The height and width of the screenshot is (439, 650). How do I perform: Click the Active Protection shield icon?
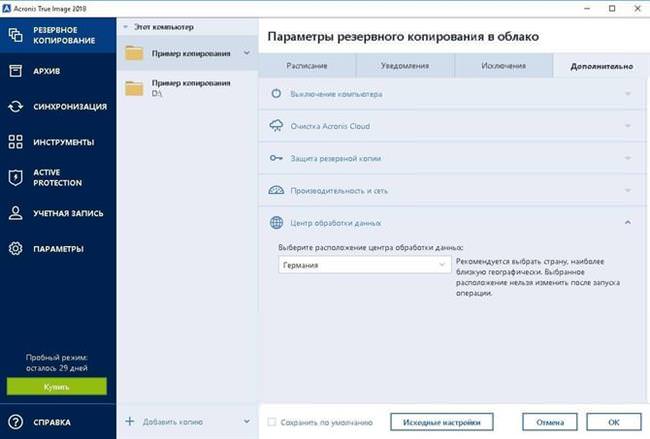[15, 177]
